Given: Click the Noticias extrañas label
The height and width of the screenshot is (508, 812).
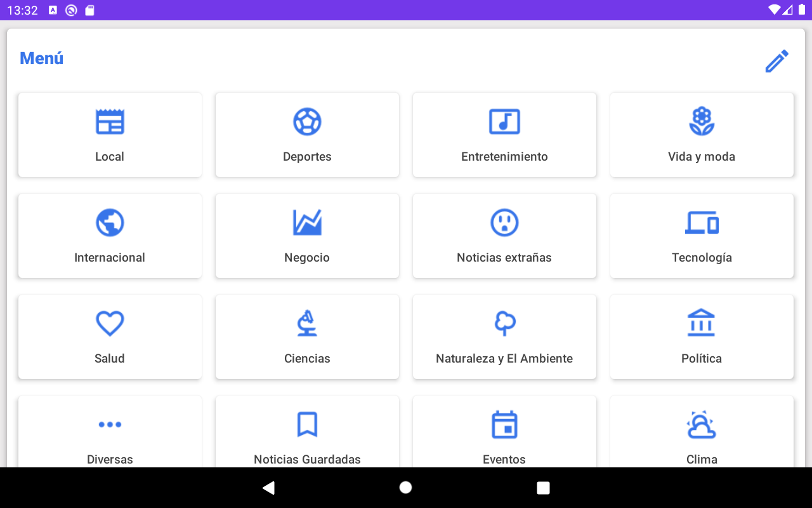Looking at the screenshot, I should (x=504, y=257).
